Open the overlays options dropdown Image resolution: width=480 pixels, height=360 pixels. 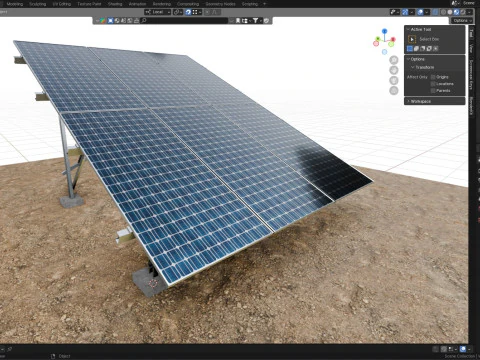pos(427,12)
